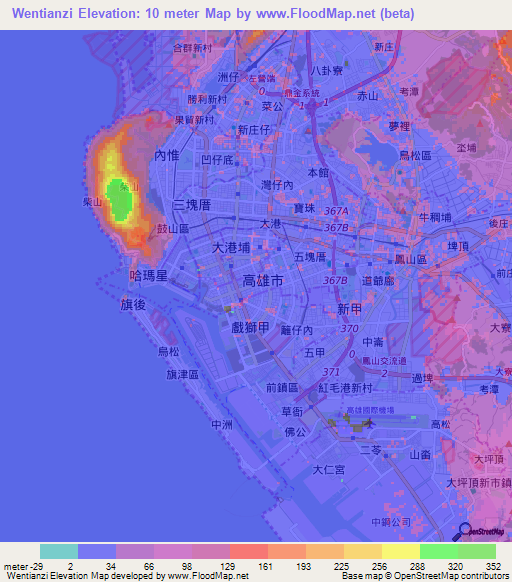
Task: Click the 旗津區 district label
Action: tap(182, 375)
